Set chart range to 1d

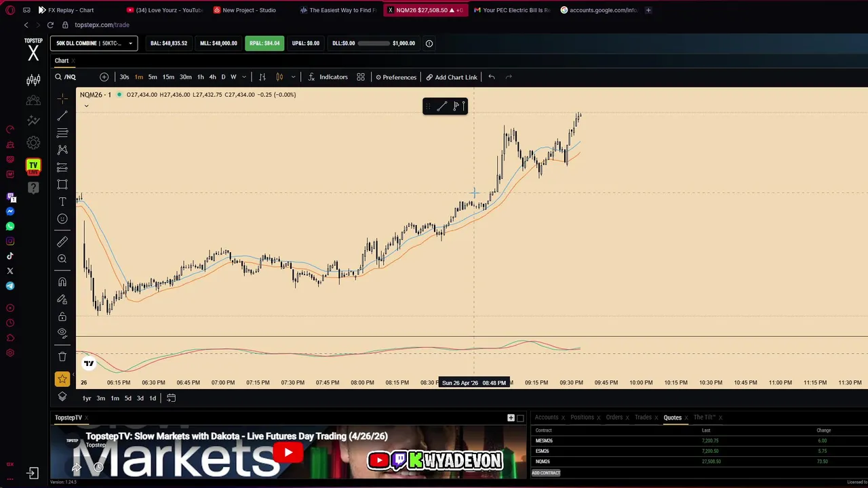153,399
